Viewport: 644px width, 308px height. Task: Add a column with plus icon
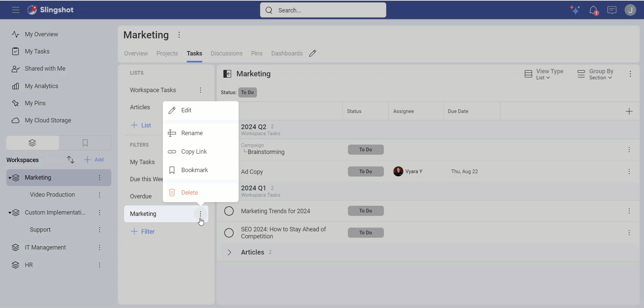coord(629,111)
